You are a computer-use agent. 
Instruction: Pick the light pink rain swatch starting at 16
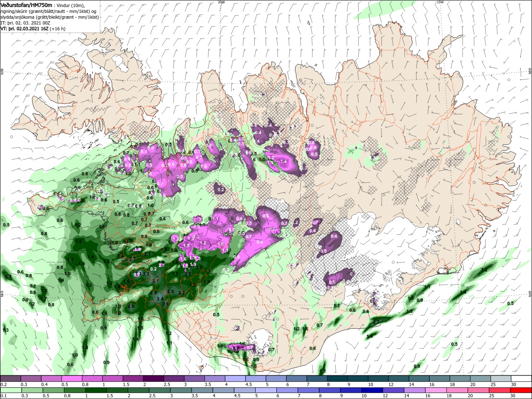pos(436,390)
